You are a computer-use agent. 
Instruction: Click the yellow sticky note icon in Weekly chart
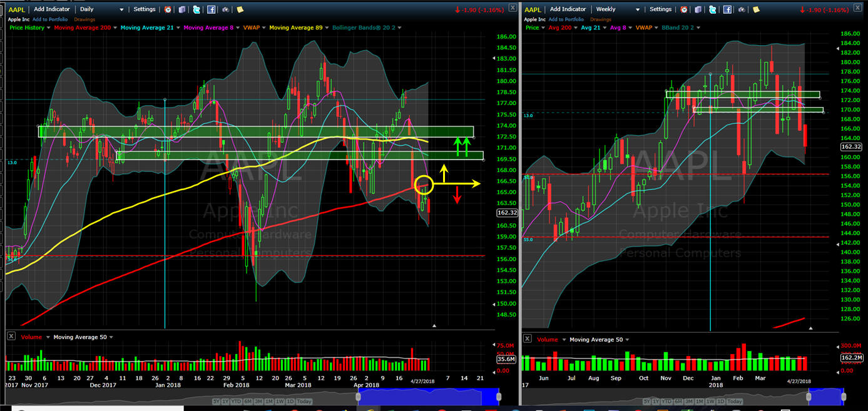755,9
